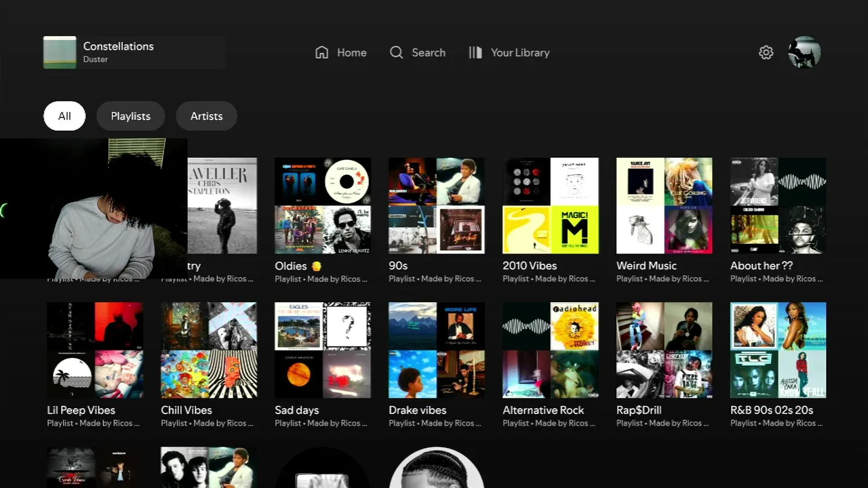
Task: Click the Drake vibes title text
Action: pyautogui.click(x=418, y=410)
